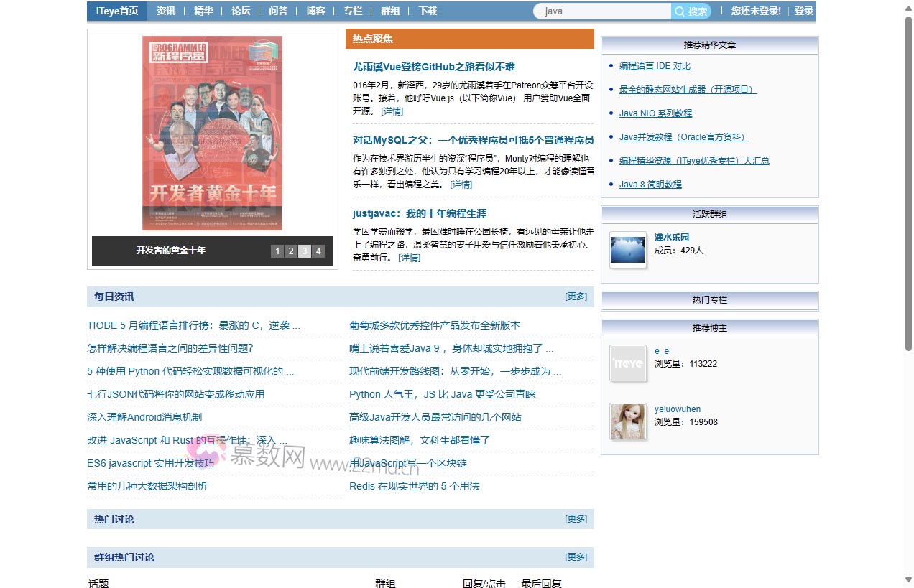Image resolution: width=914 pixels, height=588 pixels.
Task: Switch carousel to slide 2
Action: 291,251
